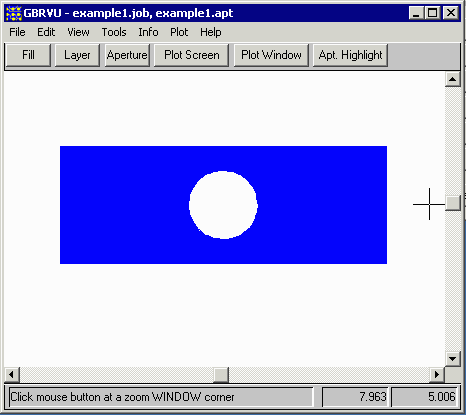Open the File menu

pos(17,32)
